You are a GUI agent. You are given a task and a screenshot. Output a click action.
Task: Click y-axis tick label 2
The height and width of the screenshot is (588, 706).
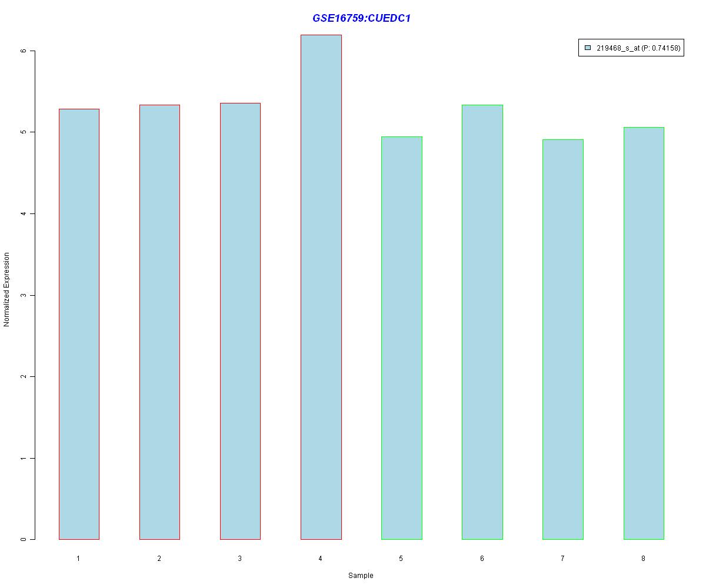23,376
